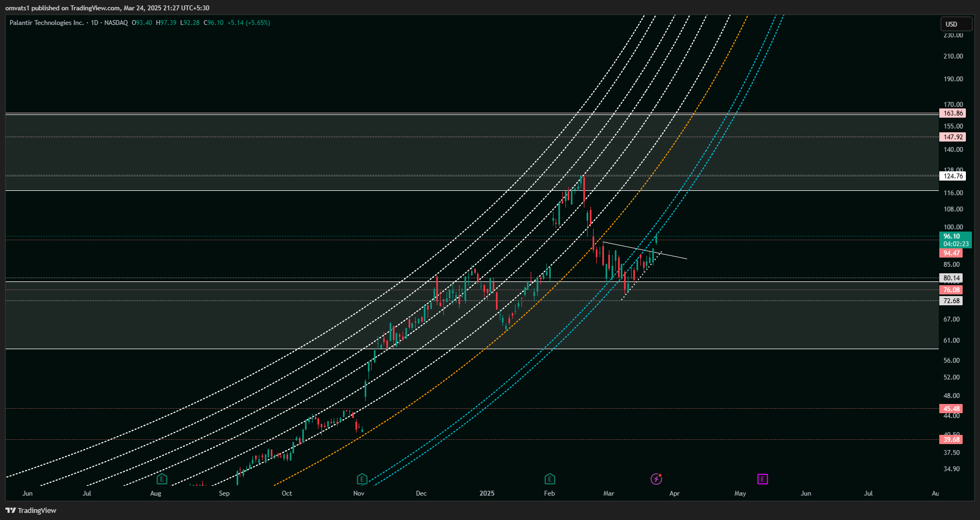980x520 pixels.
Task: Select the 94.47 red price label
Action: click(951, 253)
